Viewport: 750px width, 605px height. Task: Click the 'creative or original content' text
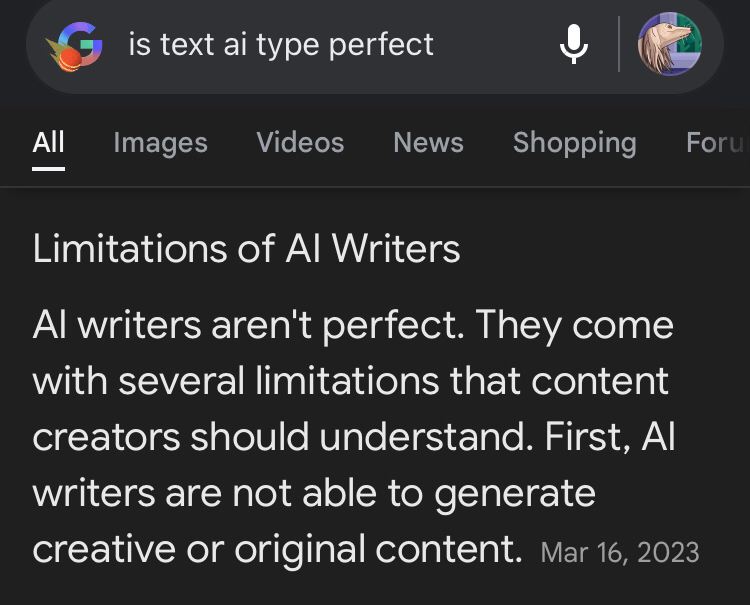(x=277, y=549)
